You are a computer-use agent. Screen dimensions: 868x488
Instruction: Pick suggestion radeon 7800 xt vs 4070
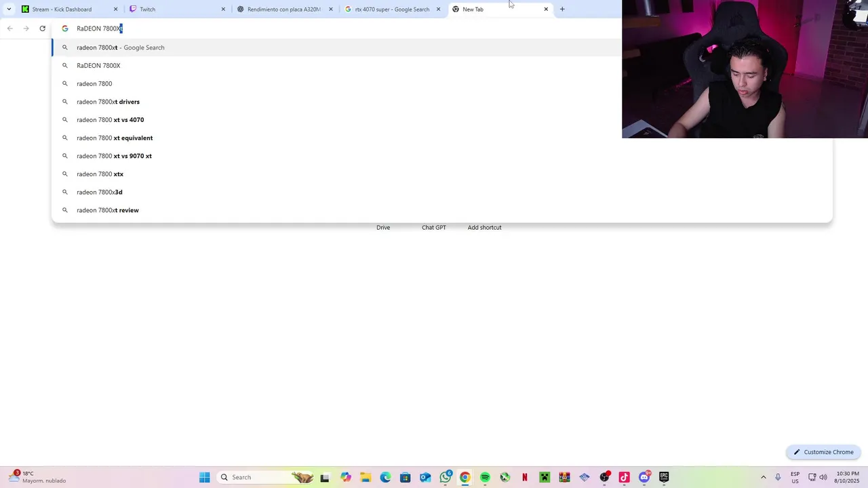pos(441,120)
